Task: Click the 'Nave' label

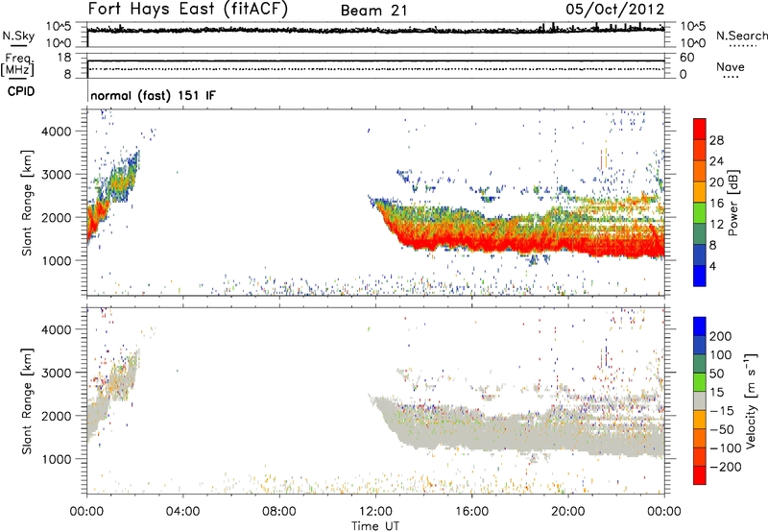Action: click(x=731, y=66)
